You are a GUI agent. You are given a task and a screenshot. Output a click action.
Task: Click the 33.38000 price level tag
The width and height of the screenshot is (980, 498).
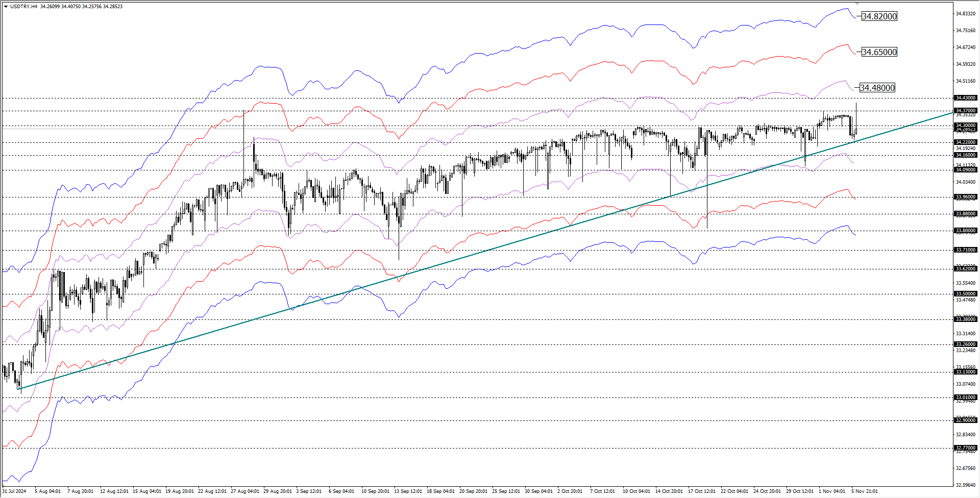[x=966, y=319]
